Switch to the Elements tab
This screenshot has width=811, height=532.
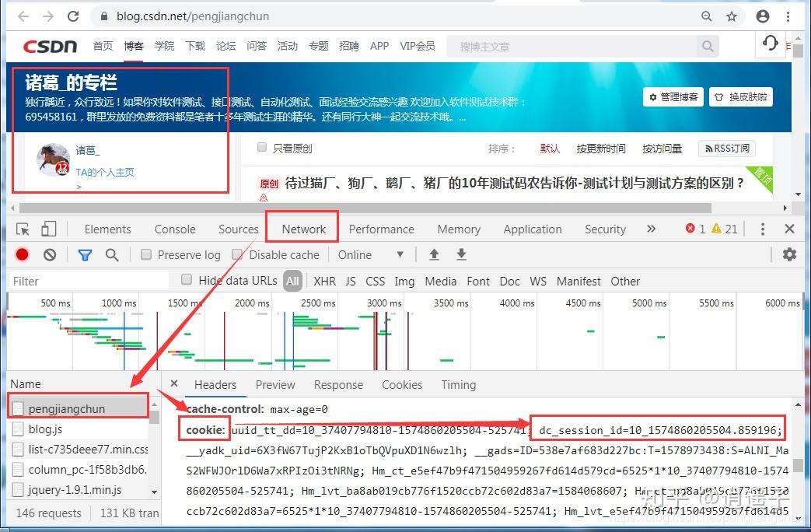pyautogui.click(x=107, y=229)
